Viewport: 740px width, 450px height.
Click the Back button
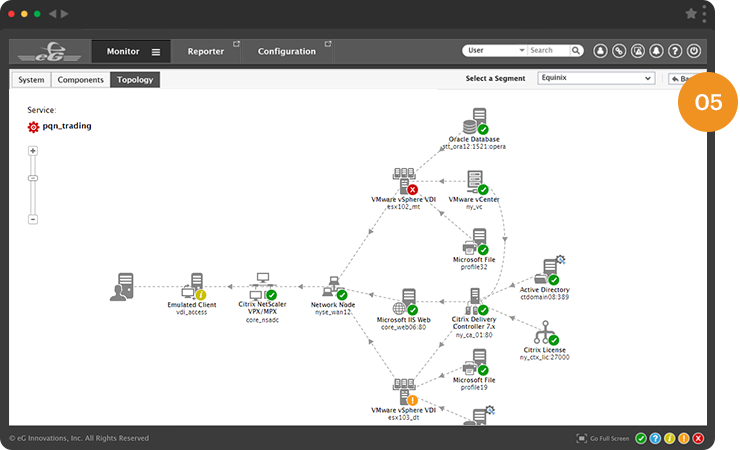[x=680, y=79]
